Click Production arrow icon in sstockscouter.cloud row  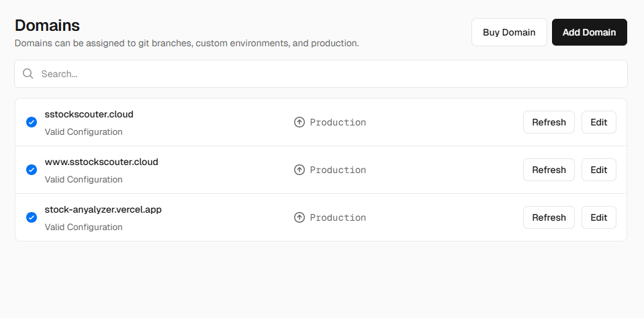300,122
